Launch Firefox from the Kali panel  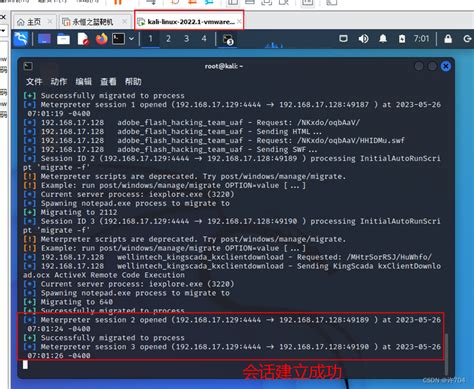click(x=102, y=39)
